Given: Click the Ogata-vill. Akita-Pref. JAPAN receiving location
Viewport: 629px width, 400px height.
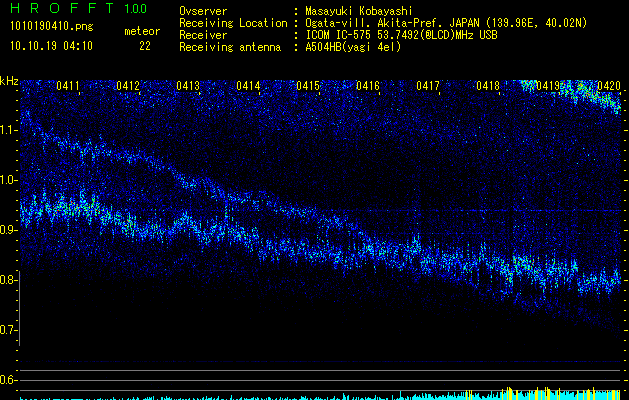Looking at the screenshot, I should point(446,24).
